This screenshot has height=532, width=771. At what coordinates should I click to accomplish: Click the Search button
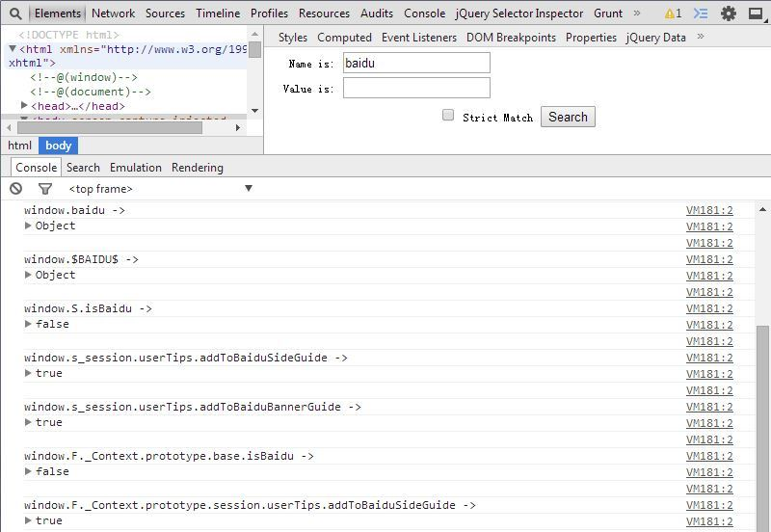[568, 117]
